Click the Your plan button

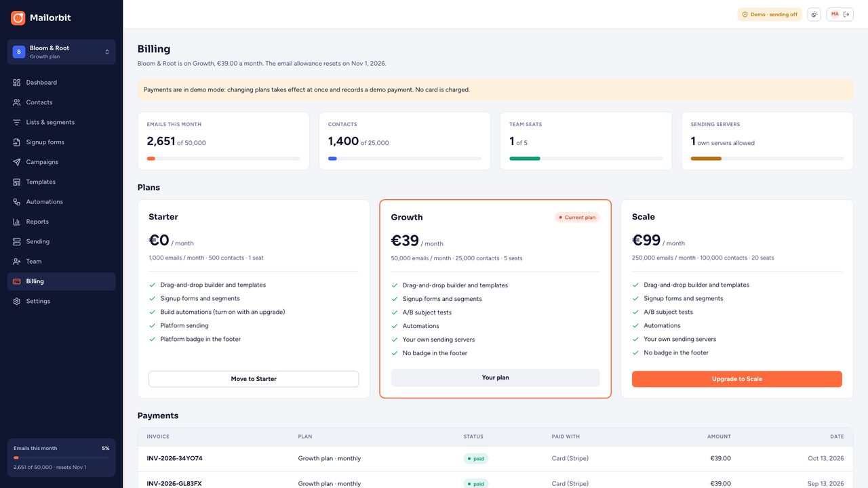pos(495,378)
